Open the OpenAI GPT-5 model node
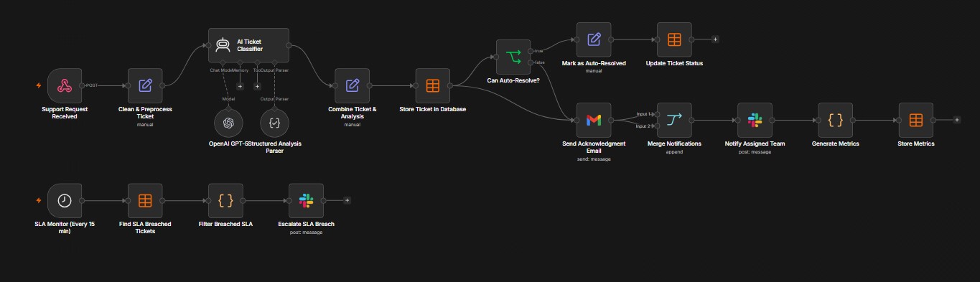The image size is (980, 282). coord(228,123)
